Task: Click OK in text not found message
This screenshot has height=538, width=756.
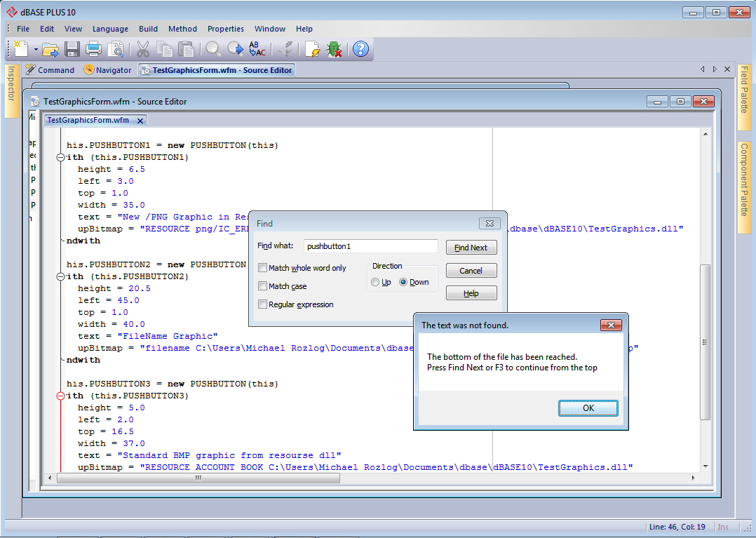Action: pos(588,408)
